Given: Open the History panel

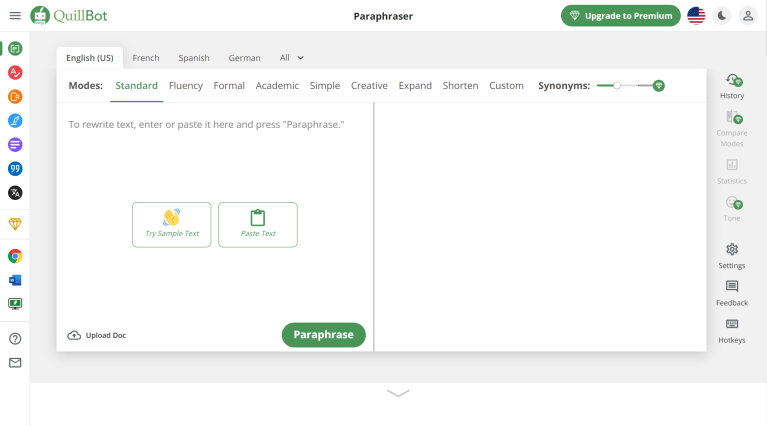Looking at the screenshot, I should pyautogui.click(x=732, y=86).
